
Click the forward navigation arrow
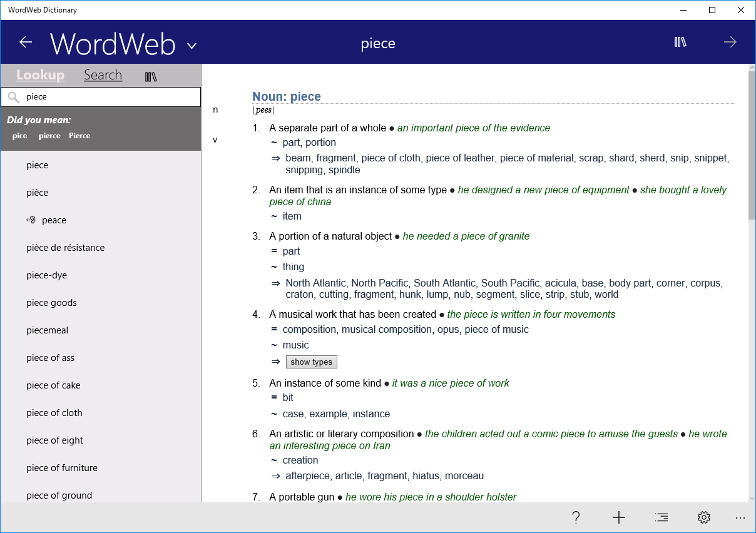point(730,42)
